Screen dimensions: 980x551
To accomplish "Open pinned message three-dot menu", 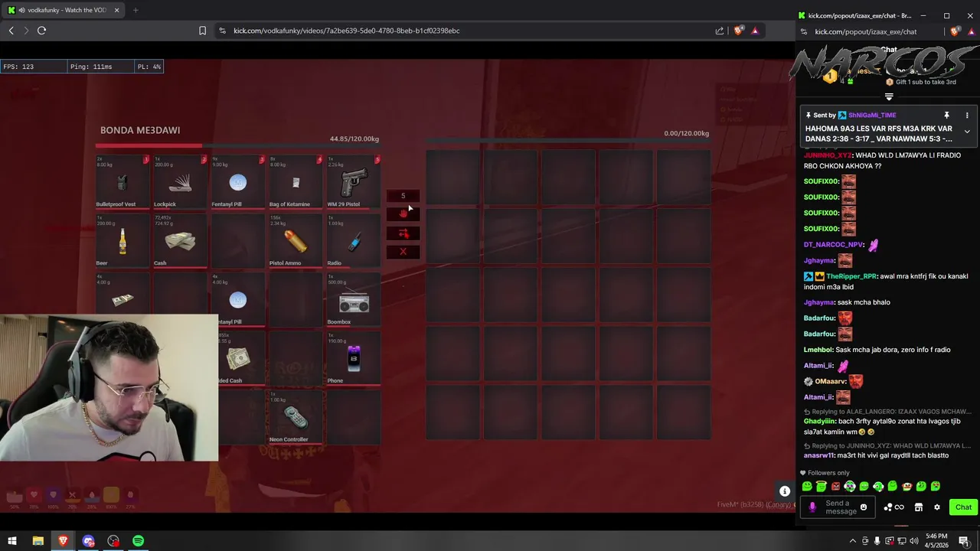I will coord(967,115).
